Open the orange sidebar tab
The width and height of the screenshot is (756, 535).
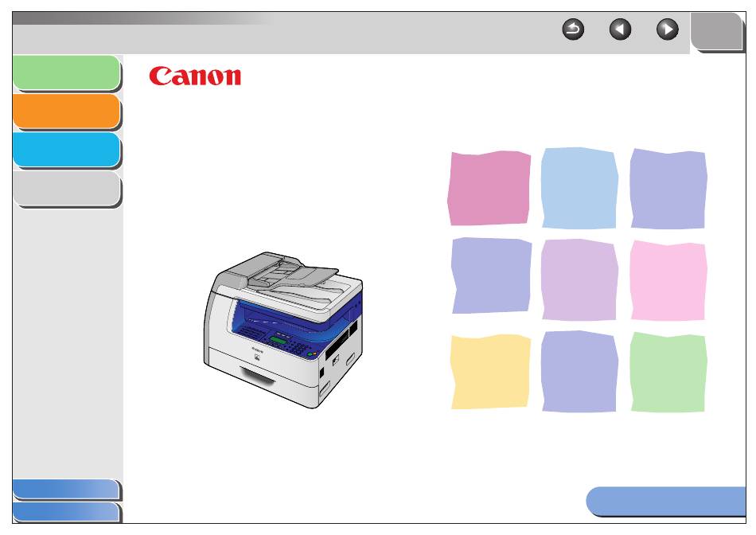click(x=67, y=111)
